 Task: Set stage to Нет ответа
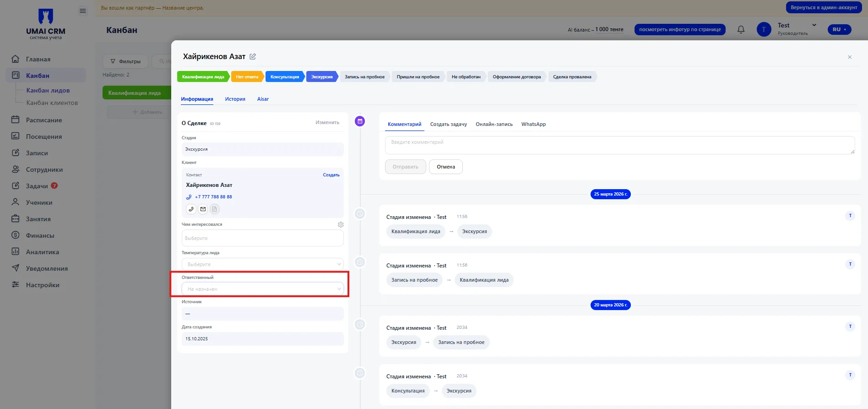coord(247,76)
